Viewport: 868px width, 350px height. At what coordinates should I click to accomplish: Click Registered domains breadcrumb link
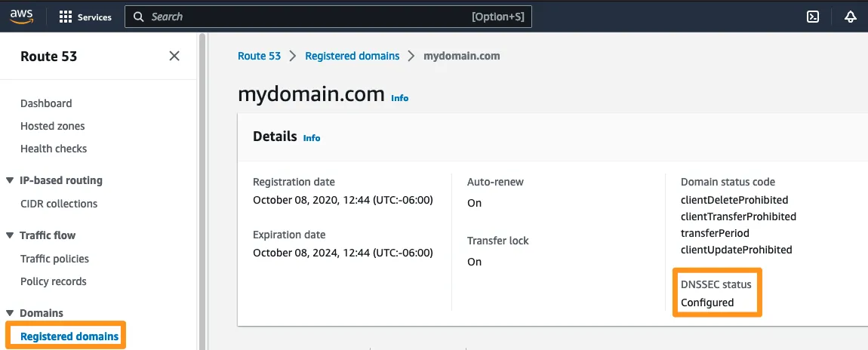click(x=352, y=56)
